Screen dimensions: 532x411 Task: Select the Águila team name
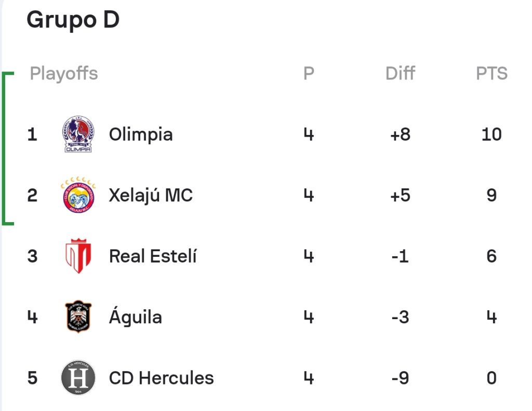click(x=136, y=316)
